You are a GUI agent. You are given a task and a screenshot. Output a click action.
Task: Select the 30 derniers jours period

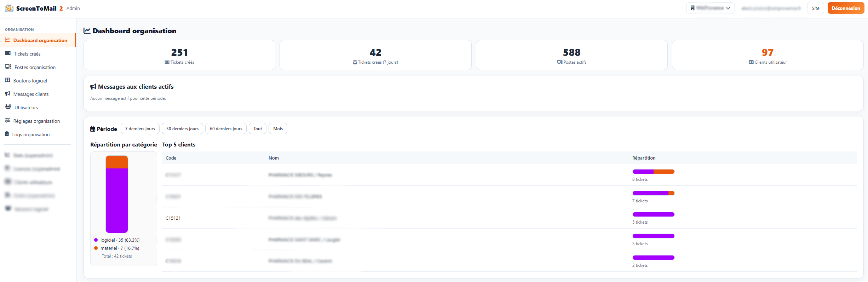[183, 129]
